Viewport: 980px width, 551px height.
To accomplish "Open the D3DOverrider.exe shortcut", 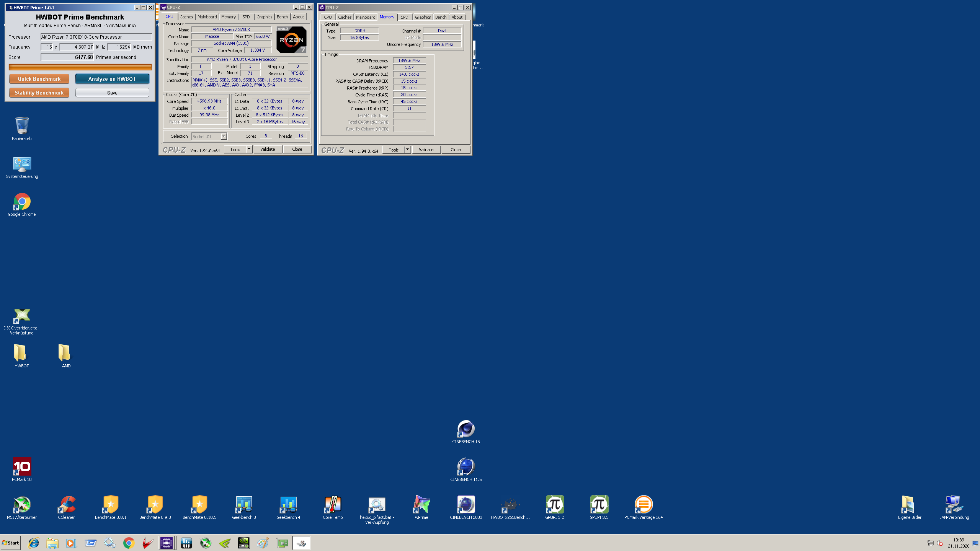I will coord(22,321).
